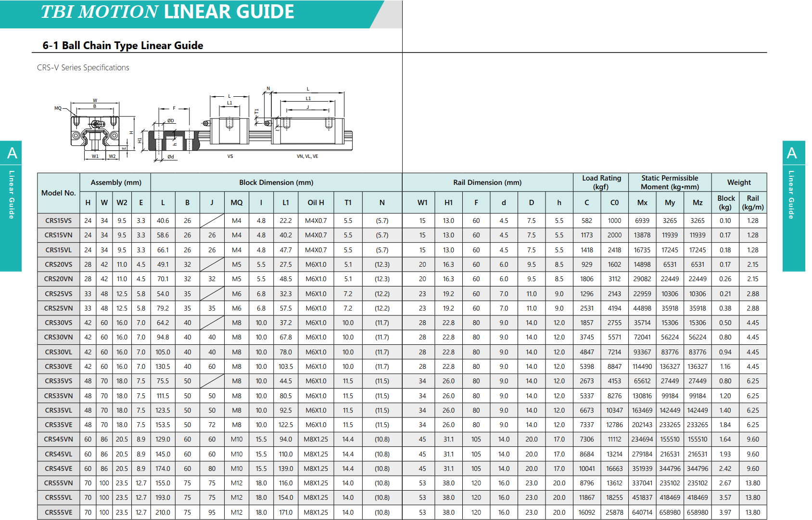This screenshot has height=520, width=812.
Task: Select model cell 'CRS30VS'
Action: click(x=59, y=323)
